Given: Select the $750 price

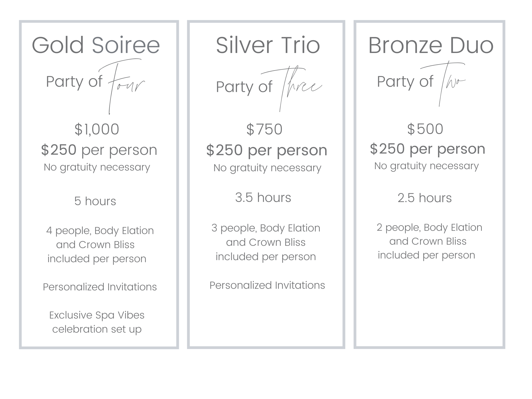Looking at the screenshot, I should point(264,129).
